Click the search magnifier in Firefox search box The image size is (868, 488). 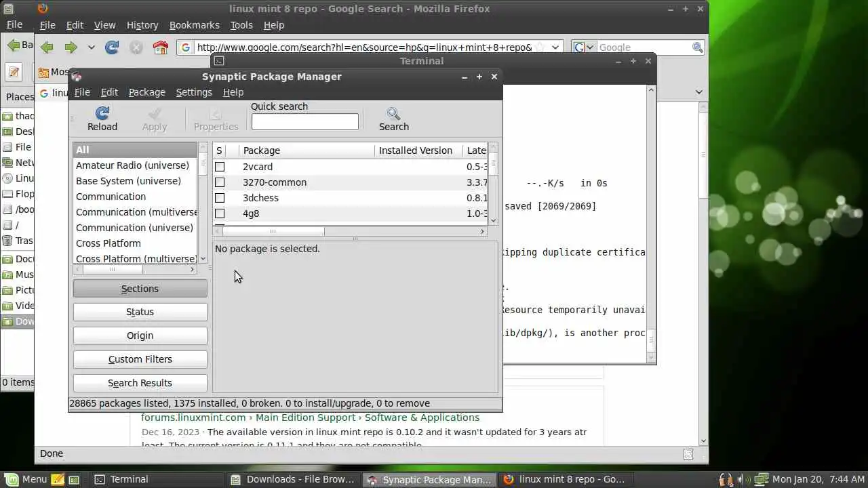tap(697, 47)
